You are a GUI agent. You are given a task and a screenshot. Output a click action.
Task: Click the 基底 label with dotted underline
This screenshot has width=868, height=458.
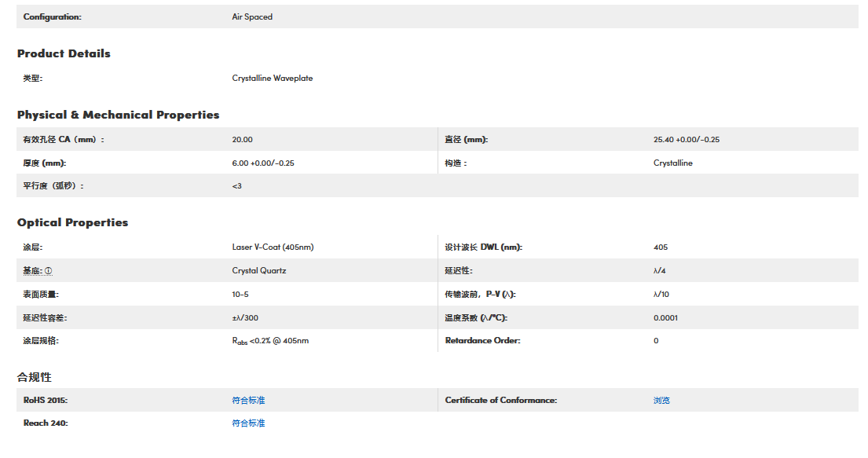32,271
